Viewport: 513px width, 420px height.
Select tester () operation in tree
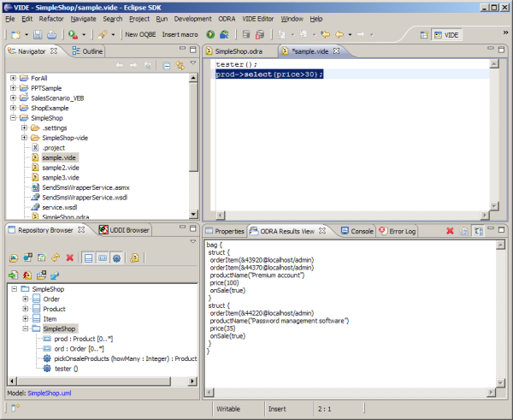point(67,369)
